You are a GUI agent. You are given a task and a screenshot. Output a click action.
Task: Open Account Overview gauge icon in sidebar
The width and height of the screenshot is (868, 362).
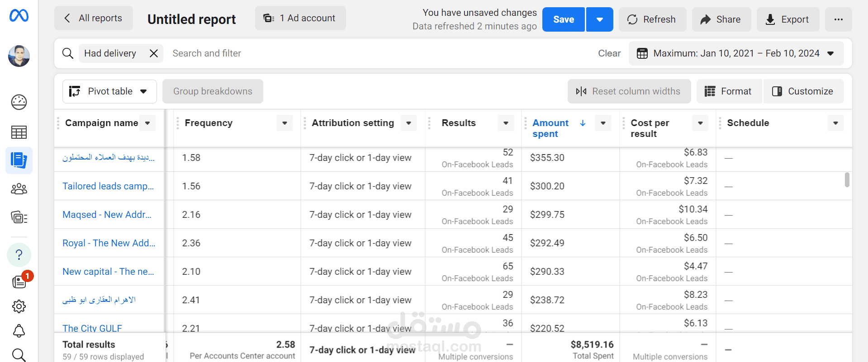coord(19,102)
